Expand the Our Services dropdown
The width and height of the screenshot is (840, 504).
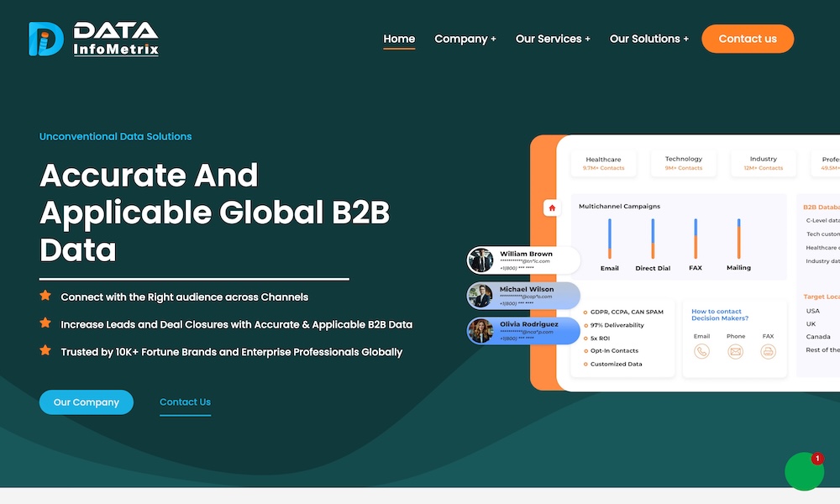(553, 39)
